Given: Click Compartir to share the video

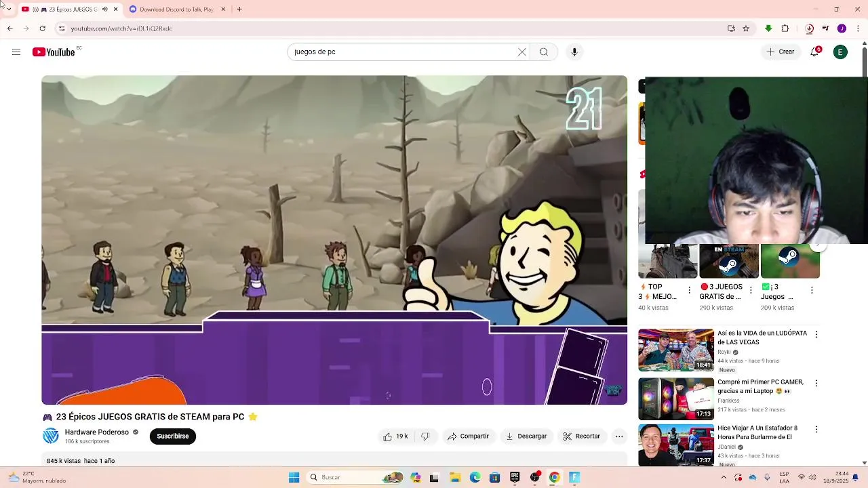Looking at the screenshot, I should (468, 436).
